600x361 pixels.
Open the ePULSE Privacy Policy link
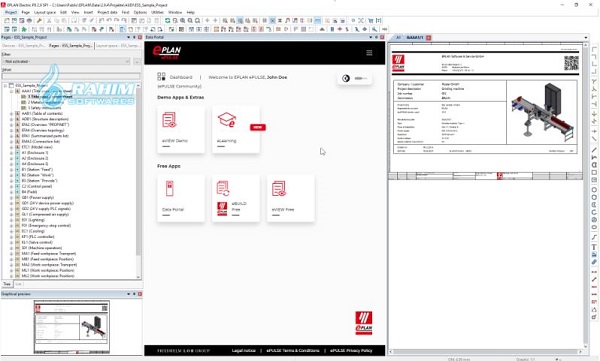pyautogui.click(x=351, y=351)
